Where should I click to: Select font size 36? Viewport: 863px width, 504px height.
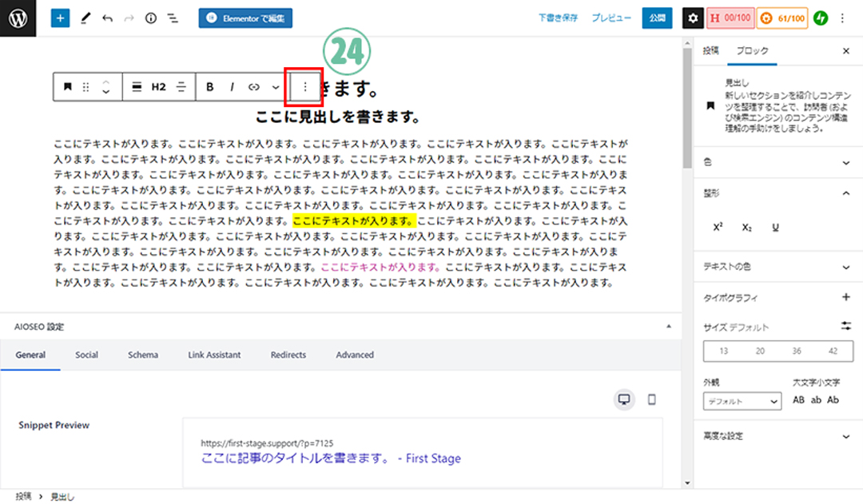[797, 351]
